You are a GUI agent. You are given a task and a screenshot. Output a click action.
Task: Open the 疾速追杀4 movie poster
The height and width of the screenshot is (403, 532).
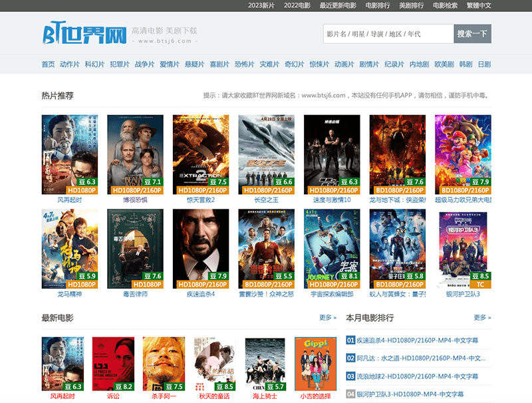[201, 249]
